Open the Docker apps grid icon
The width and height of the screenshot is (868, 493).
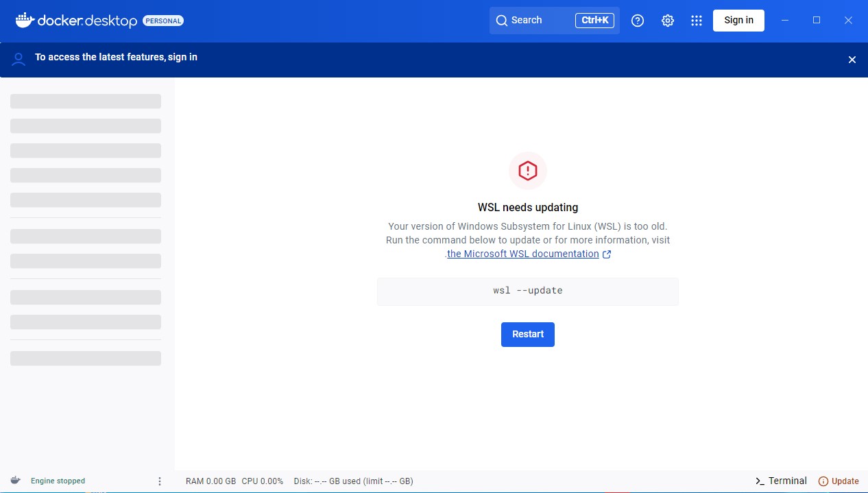coord(697,21)
